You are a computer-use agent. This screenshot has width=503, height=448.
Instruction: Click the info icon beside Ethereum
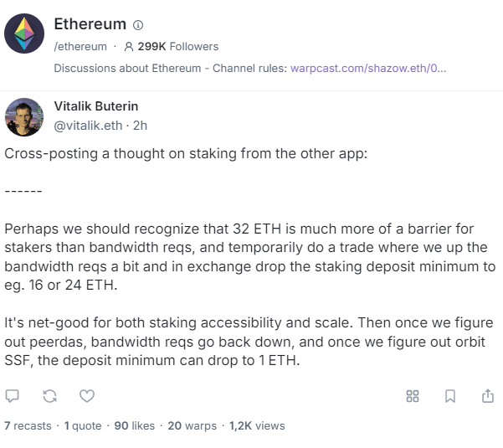pos(139,25)
